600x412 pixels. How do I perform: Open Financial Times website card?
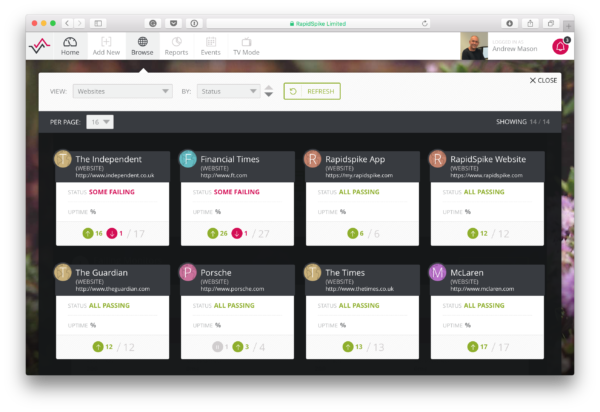[237, 198]
